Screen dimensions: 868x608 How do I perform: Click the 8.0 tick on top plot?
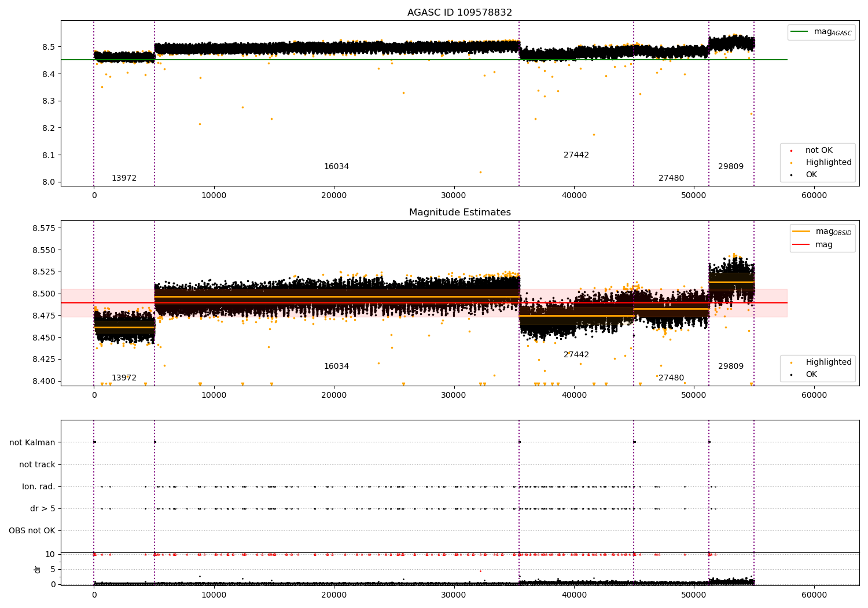(49, 182)
